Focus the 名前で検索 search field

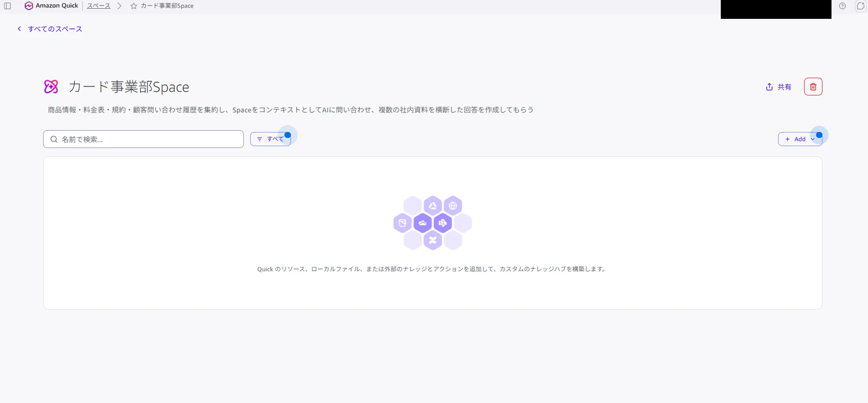click(x=143, y=139)
